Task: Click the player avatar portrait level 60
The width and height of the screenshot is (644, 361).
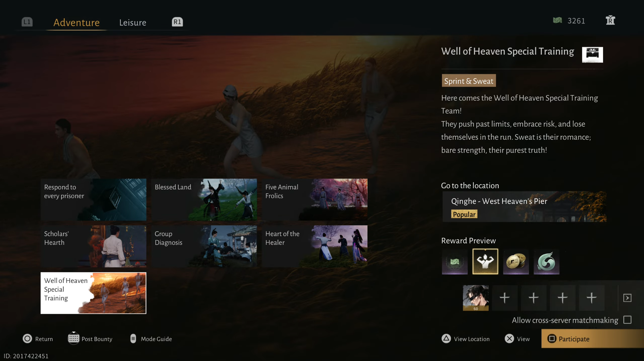Action: pyautogui.click(x=475, y=298)
